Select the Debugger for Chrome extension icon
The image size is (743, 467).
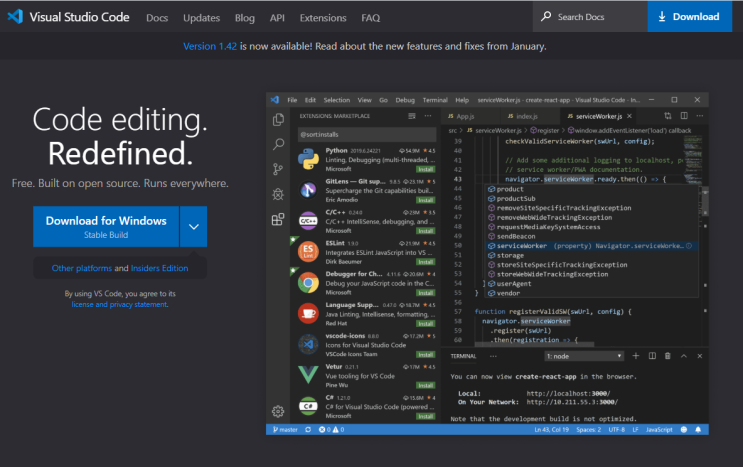tap(308, 283)
